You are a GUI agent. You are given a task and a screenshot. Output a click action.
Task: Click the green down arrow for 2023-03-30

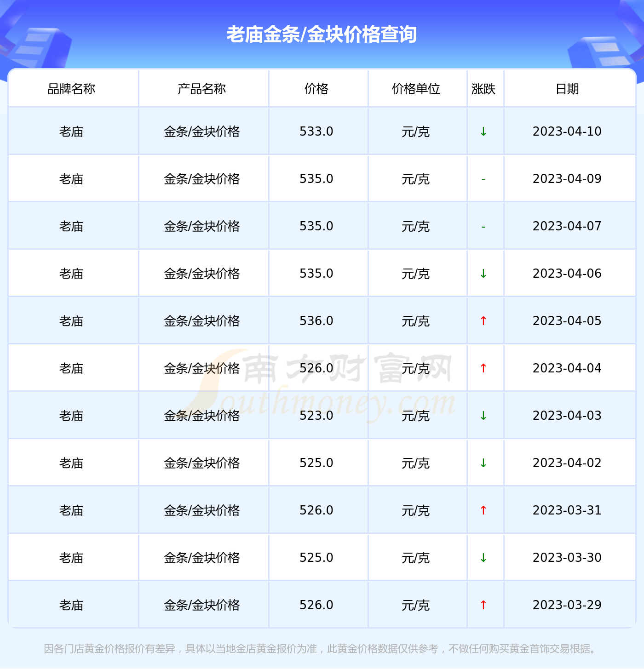tap(483, 558)
